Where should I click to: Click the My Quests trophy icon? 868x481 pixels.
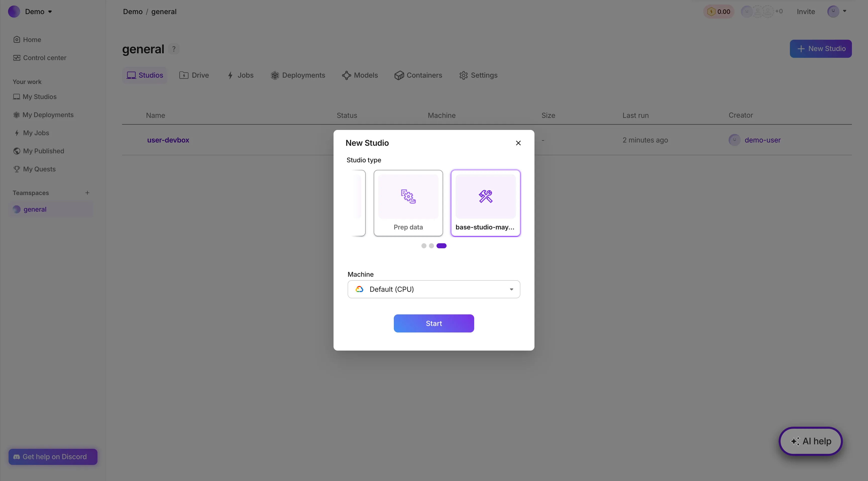pos(17,169)
